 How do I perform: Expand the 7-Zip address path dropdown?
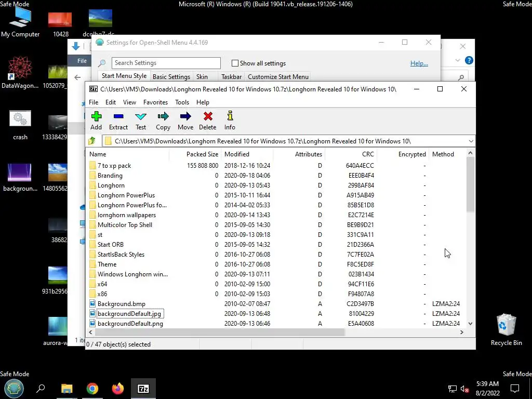pos(471,141)
